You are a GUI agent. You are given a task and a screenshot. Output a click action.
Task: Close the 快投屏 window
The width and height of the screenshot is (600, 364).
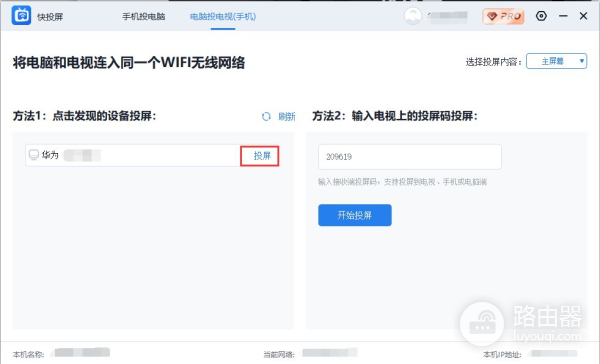[x=583, y=16]
